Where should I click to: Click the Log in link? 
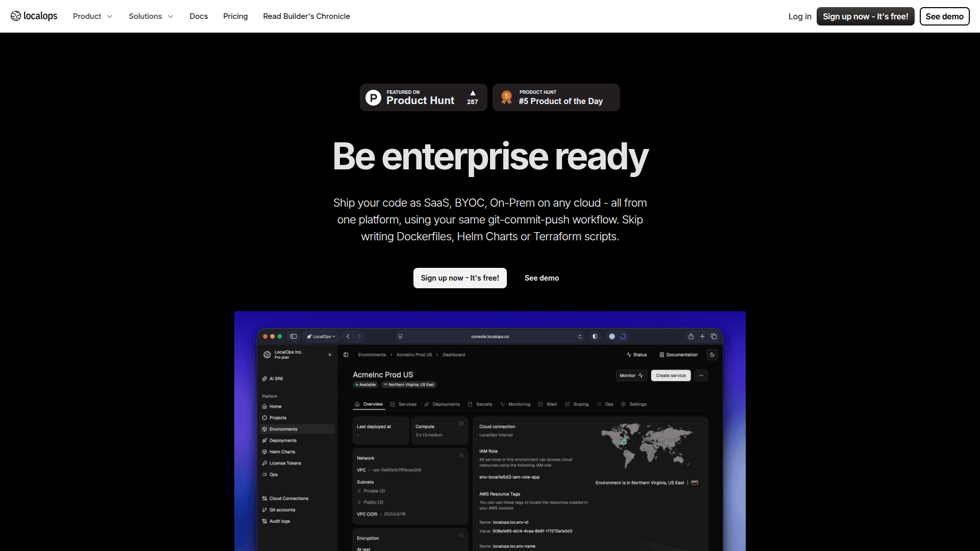(799, 16)
